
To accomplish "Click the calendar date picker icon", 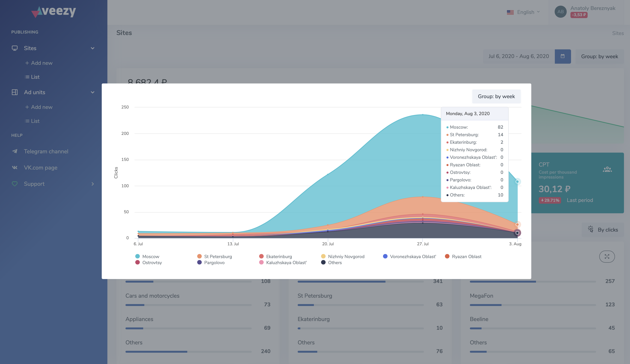I will tap(563, 56).
